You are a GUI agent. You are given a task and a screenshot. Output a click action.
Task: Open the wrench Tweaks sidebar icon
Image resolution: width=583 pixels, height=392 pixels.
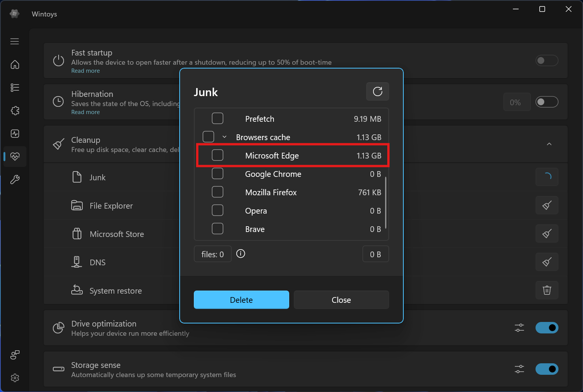coord(15,180)
